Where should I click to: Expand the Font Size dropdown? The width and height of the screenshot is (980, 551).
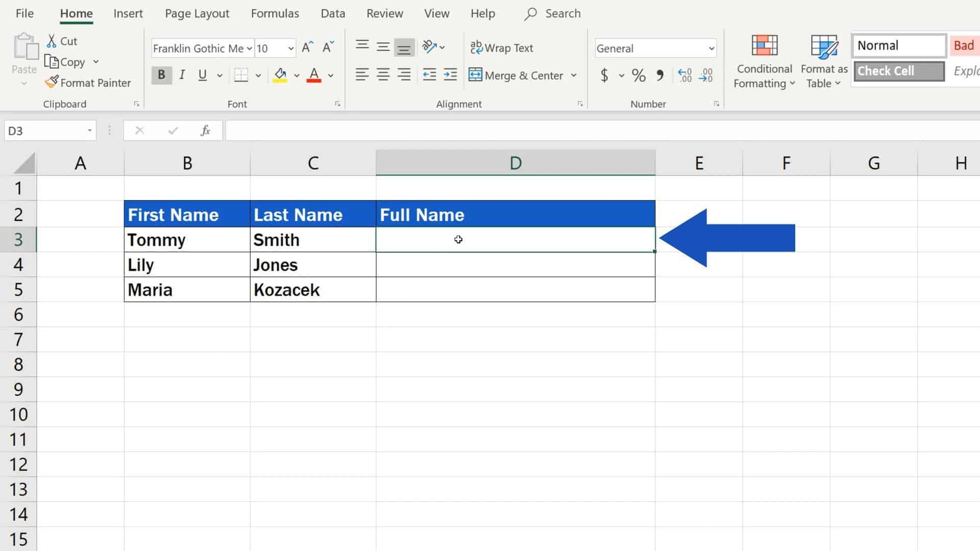click(289, 48)
